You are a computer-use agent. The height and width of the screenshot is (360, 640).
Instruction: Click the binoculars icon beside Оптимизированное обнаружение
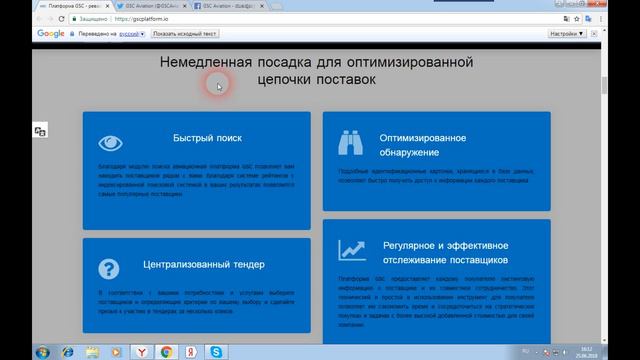pyautogui.click(x=350, y=142)
